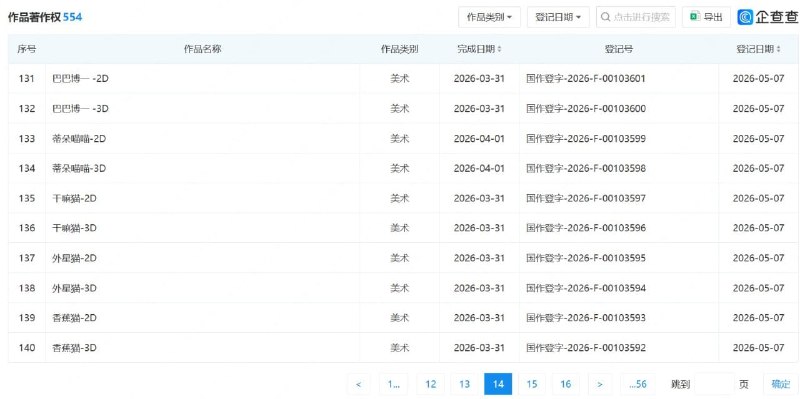Open page 16

coord(565,384)
